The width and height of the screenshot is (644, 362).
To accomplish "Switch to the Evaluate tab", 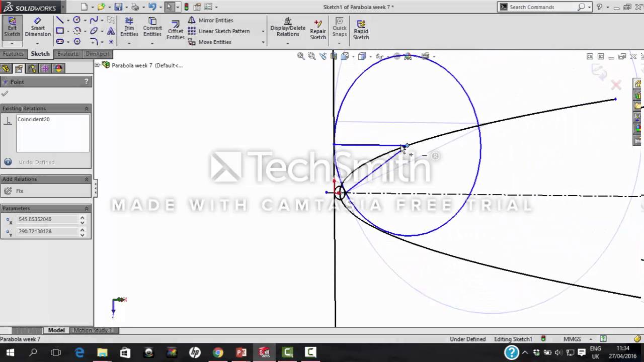I will pos(67,54).
